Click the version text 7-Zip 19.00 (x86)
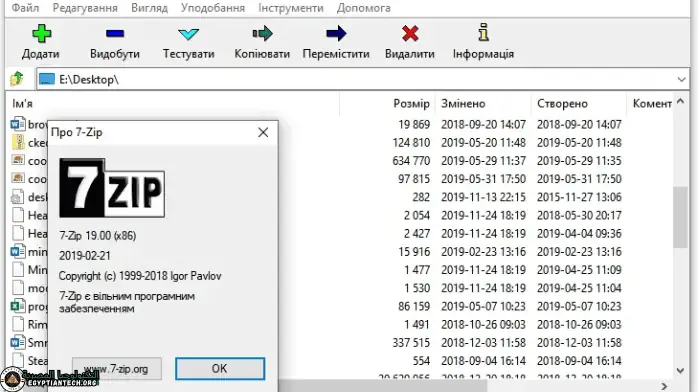Viewport: 698px width, 392px height. click(97, 235)
